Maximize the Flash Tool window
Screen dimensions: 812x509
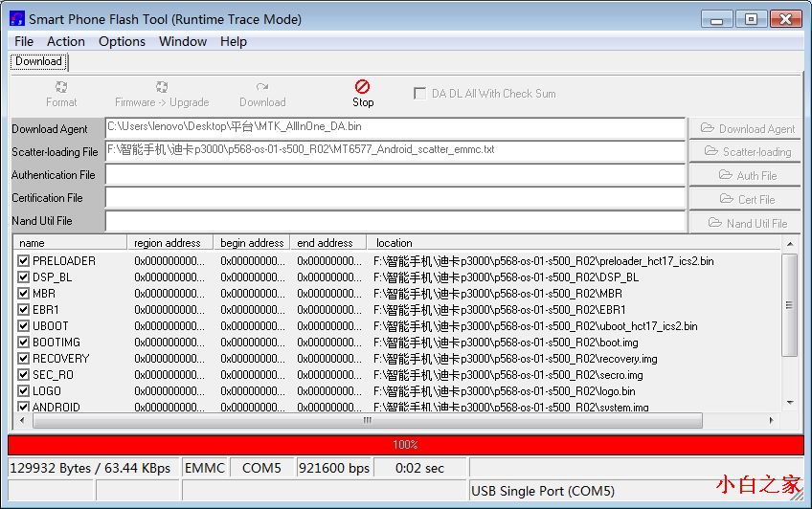751,20
